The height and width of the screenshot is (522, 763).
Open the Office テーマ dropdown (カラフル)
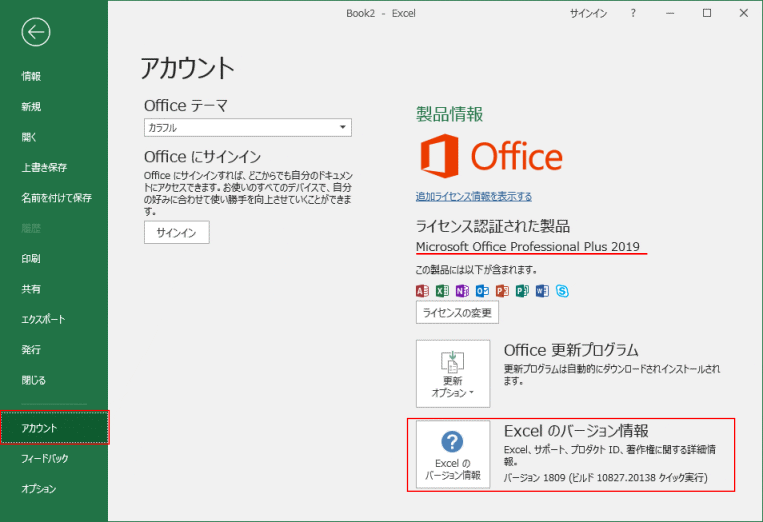[x=248, y=127]
